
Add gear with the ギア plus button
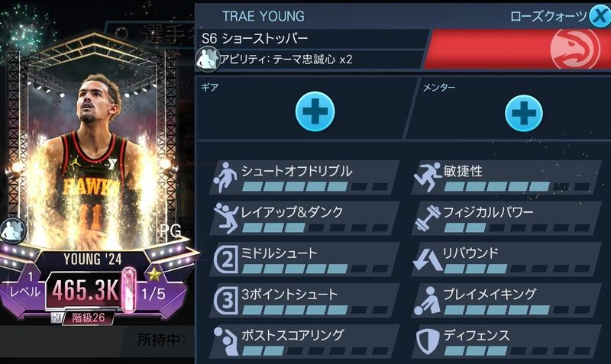tap(315, 111)
